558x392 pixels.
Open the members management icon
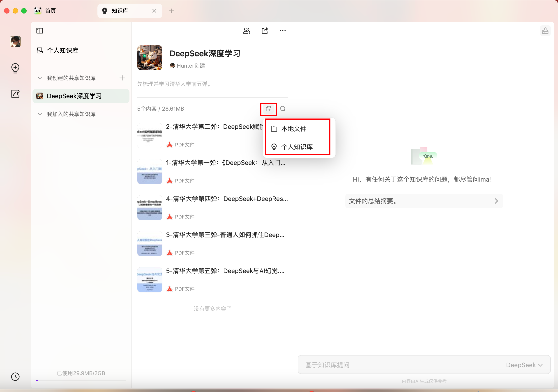247,31
